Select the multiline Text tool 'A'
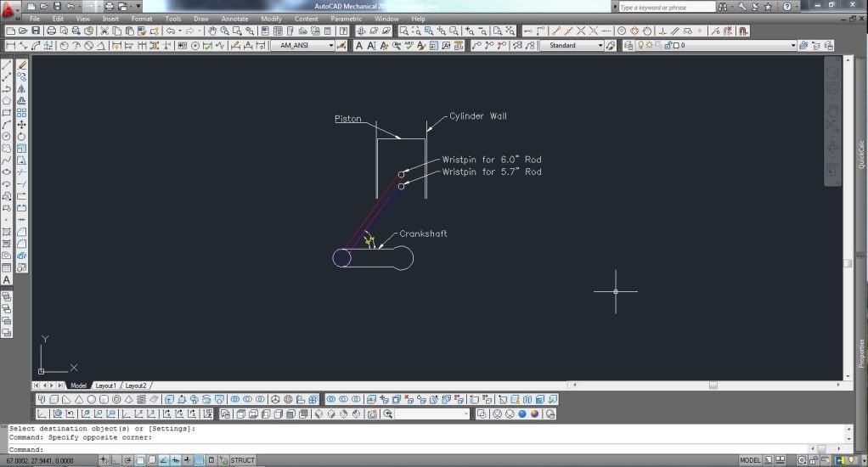This screenshot has height=467, width=868. coord(7,279)
